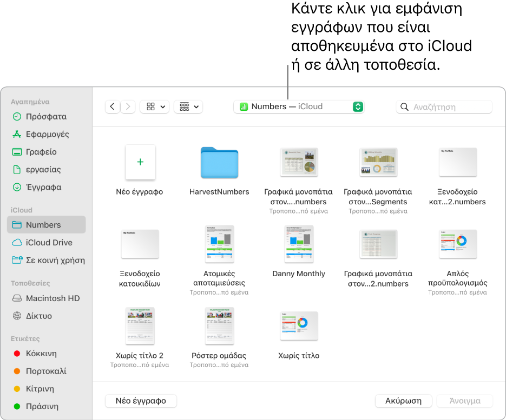Click the Νέο έγγραφο button at bottom
Image resolution: width=506 pixels, height=420 pixels.
pyautogui.click(x=141, y=401)
